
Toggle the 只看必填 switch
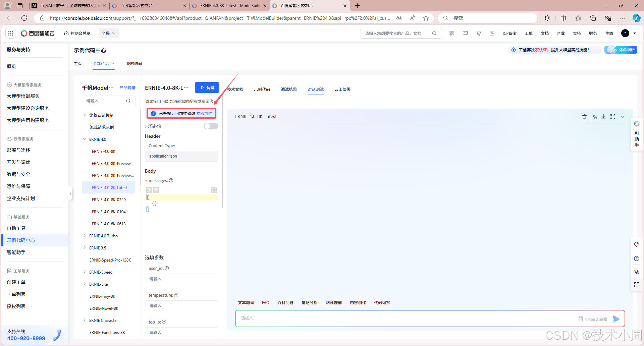point(211,126)
